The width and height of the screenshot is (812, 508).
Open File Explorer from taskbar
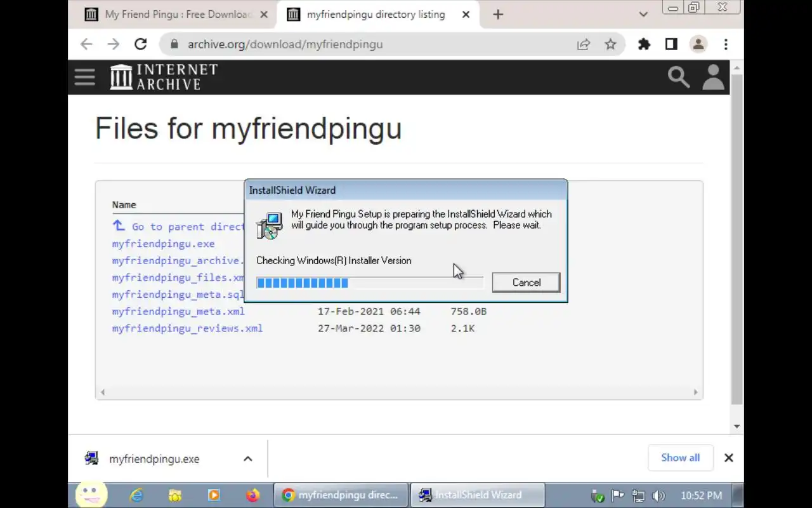pyautogui.click(x=175, y=495)
